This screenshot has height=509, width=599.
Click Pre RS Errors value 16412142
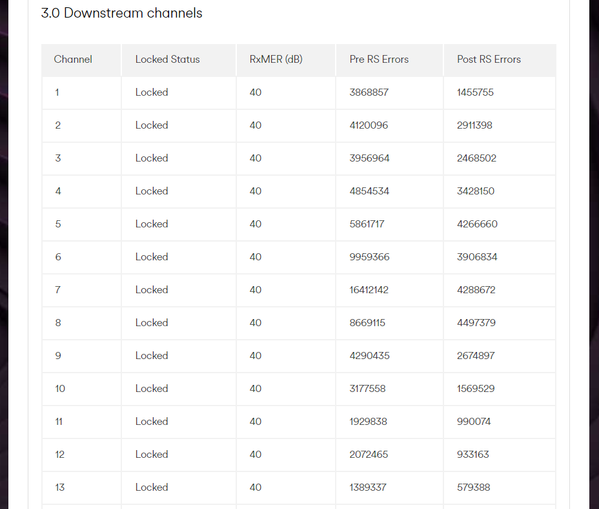coord(369,290)
